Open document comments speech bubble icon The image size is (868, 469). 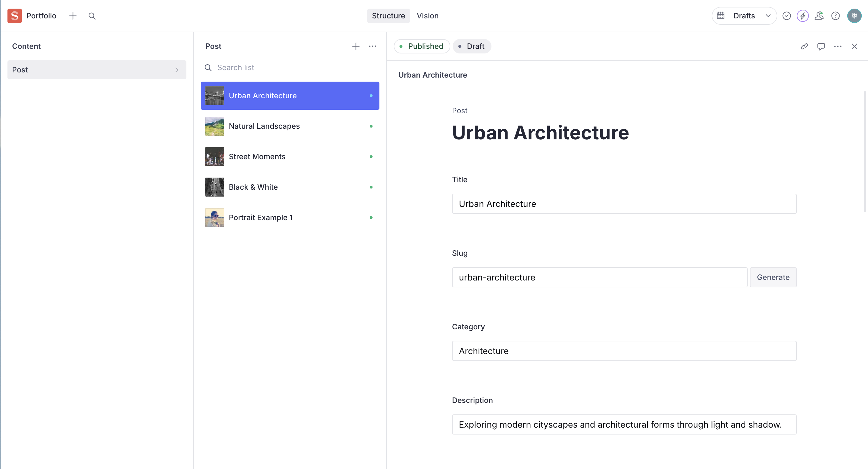pyautogui.click(x=821, y=47)
